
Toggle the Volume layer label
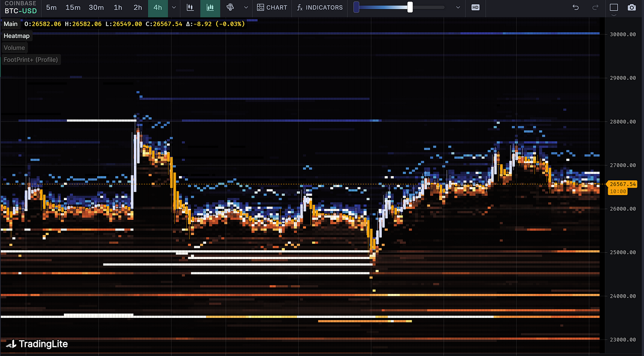pos(14,48)
